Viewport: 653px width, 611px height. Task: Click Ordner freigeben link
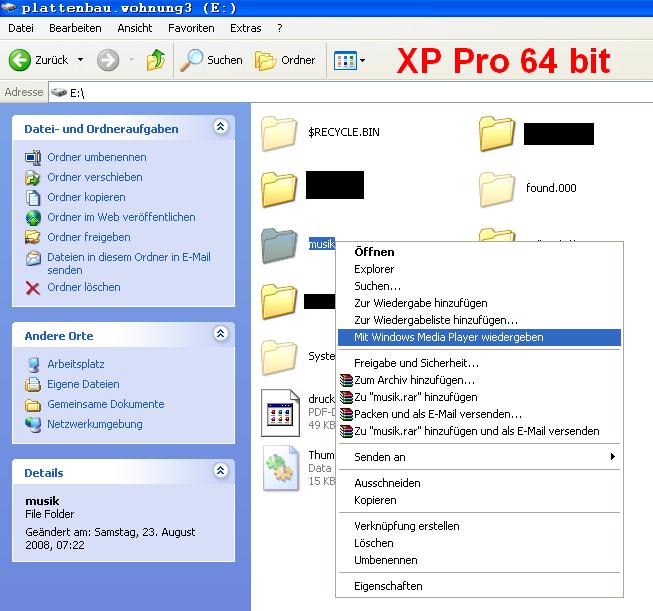(89, 237)
